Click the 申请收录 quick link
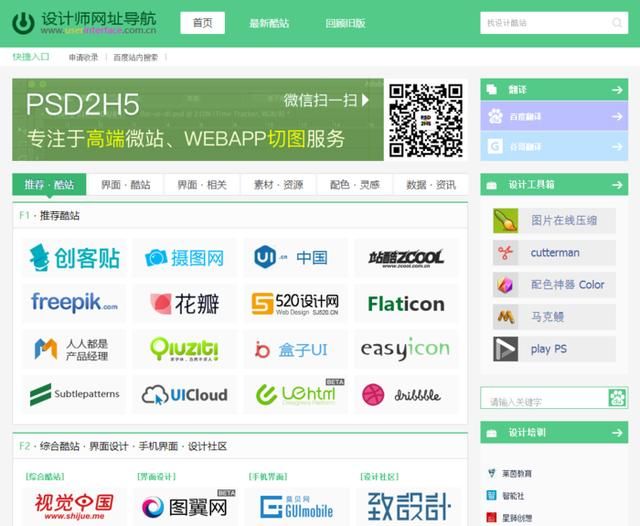Viewport: 640px width, 526px height. point(83,58)
